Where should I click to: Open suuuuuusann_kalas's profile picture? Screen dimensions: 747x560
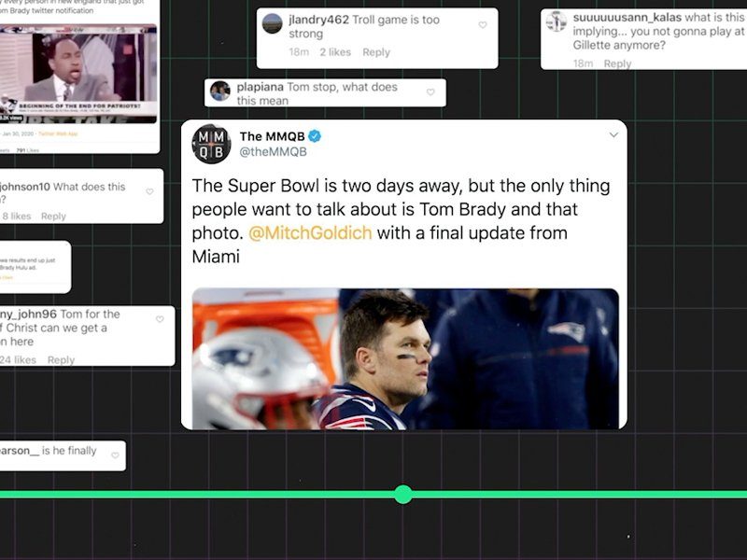point(556,21)
